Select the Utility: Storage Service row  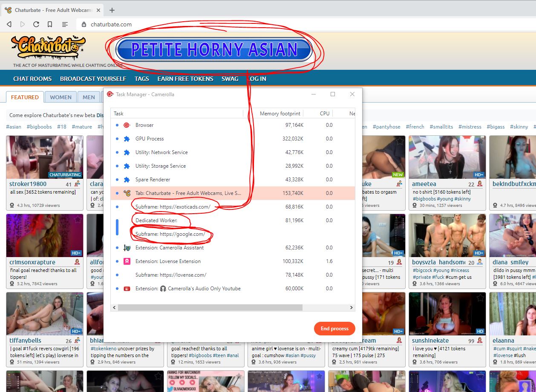tap(233, 166)
